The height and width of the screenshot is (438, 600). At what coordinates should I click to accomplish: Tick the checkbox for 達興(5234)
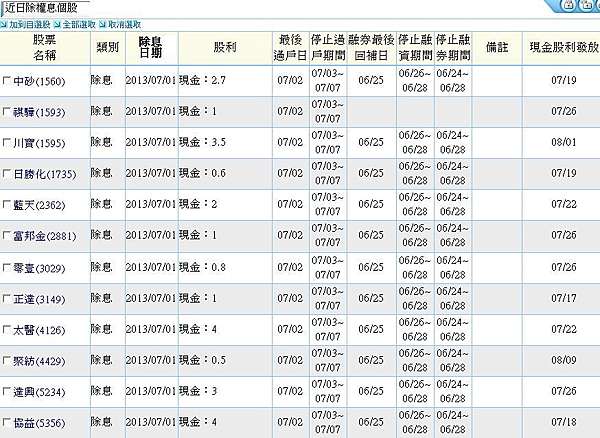pyautogui.click(x=7, y=391)
